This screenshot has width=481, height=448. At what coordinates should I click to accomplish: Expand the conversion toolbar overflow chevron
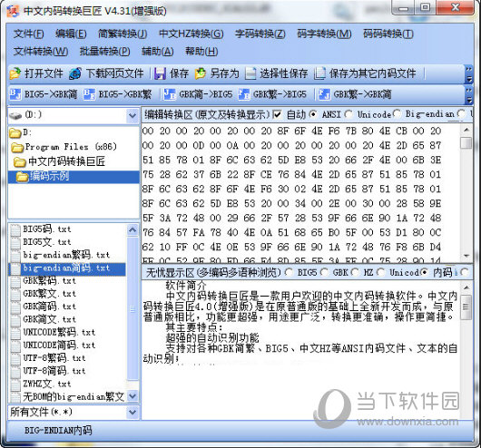pyautogui.click(x=468, y=94)
